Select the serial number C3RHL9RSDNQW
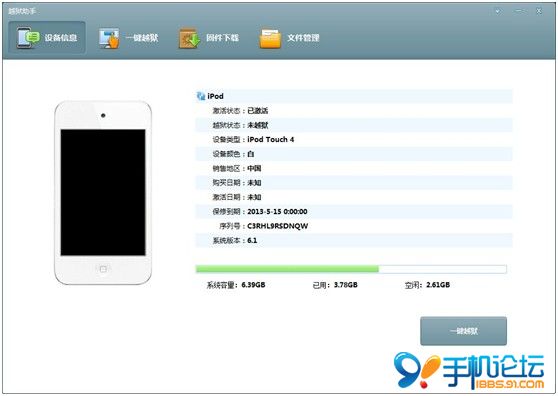 click(278, 226)
